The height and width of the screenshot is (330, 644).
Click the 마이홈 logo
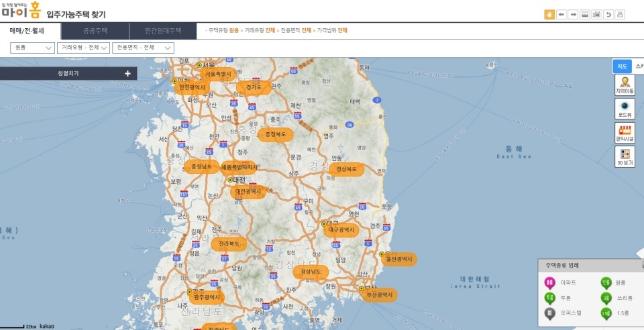pyautogui.click(x=21, y=10)
